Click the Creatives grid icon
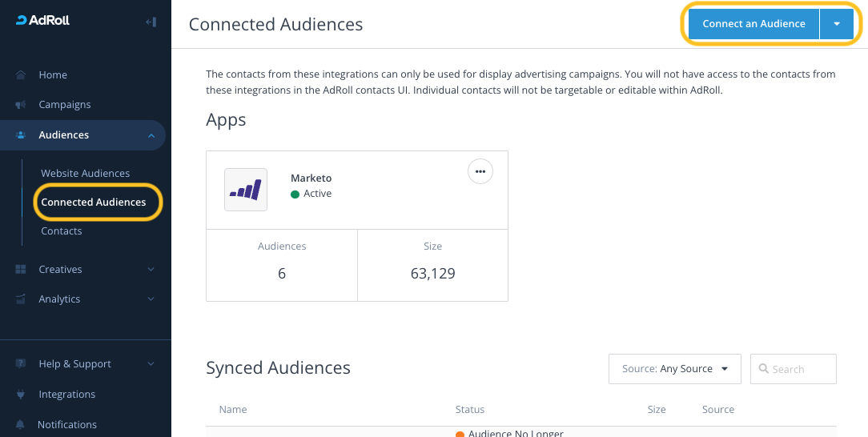This screenshot has width=868, height=437. pyautogui.click(x=21, y=270)
